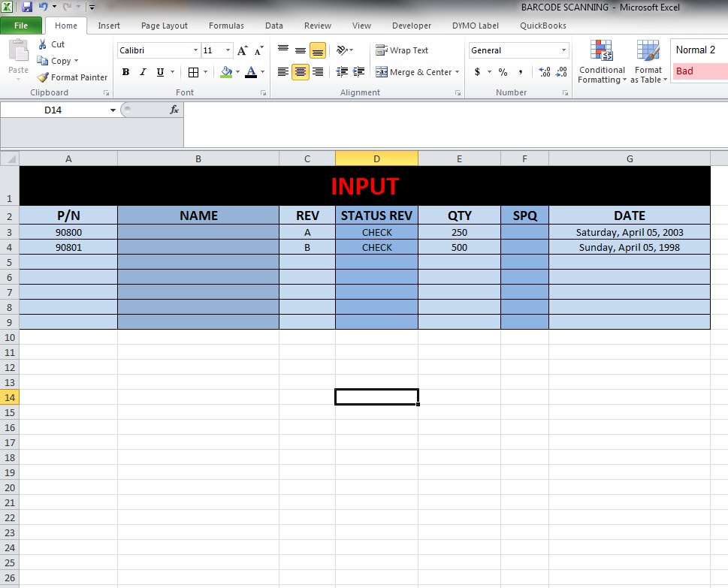Expand the Name Box dropdown arrow
The width and height of the screenshot is (728, 588).
pos(113,110)
